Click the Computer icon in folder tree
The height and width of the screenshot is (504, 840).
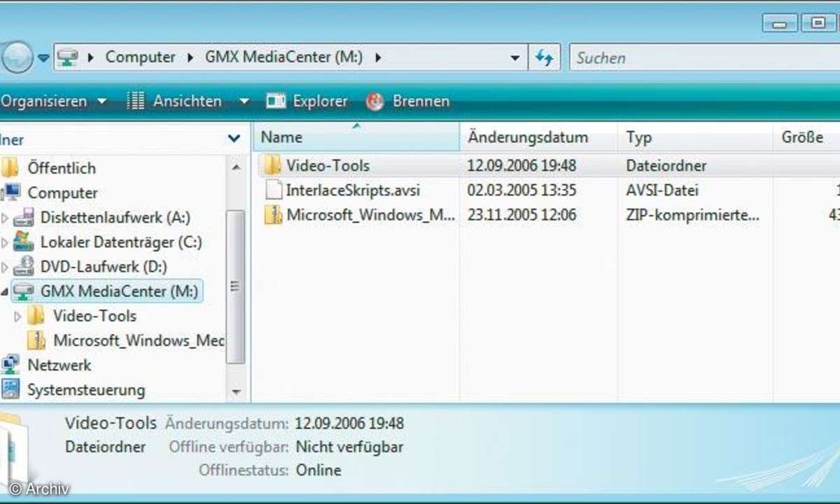(x=10, y=192)
